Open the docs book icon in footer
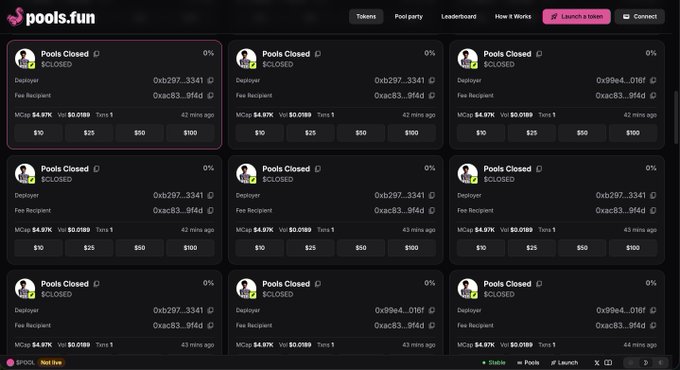The height and width of the screenshot is (370, 680). pyautogui.click(x=608, y=363)
